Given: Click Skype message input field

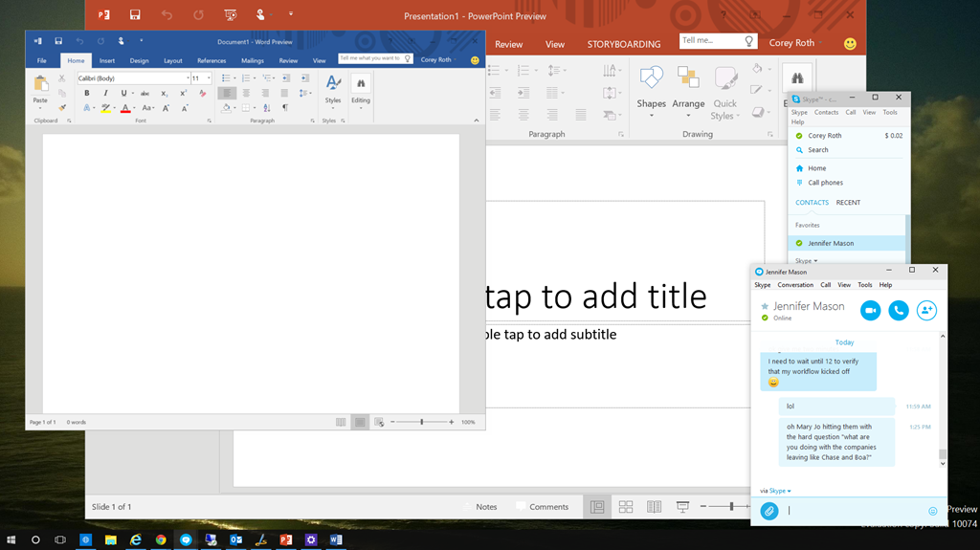Looking at the screenshot, I should point(853,511).
